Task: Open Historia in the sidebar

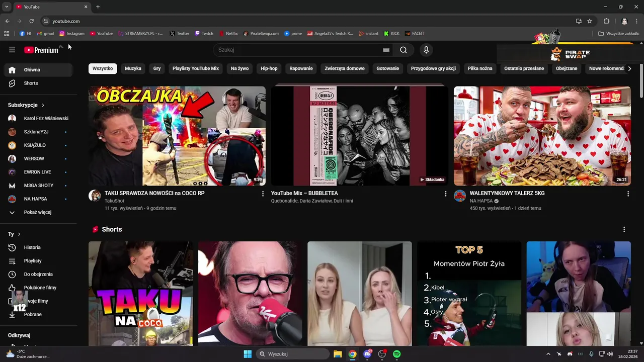Action: [x=39, y=247]
